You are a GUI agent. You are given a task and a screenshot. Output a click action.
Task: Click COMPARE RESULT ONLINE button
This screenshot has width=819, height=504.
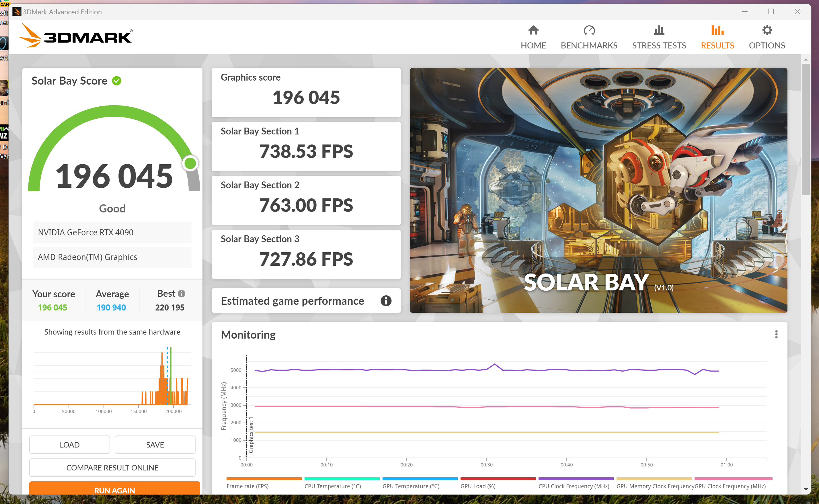pos(112,467)
